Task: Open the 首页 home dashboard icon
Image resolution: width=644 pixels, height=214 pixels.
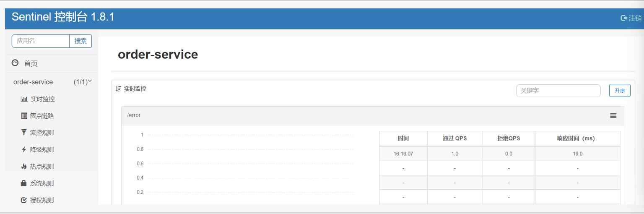Action: pyautogui.click(x=15, y=63)
